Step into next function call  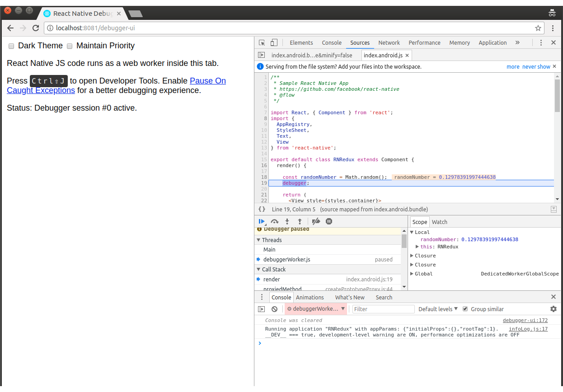287,221
